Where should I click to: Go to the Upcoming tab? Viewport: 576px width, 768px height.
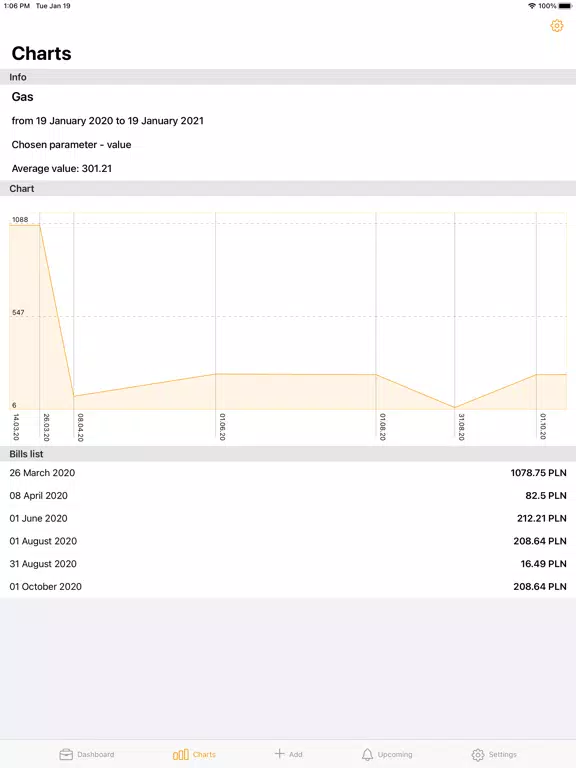tap(387, 754)
